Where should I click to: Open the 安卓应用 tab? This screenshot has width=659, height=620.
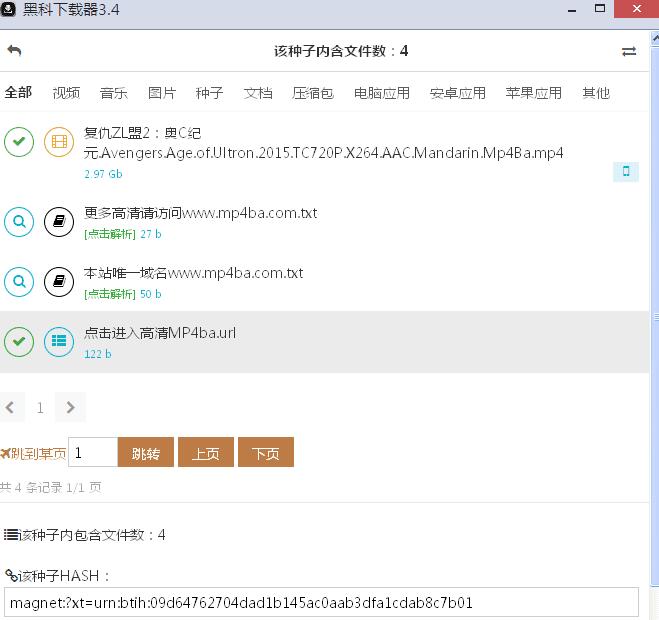pos(458,92)
